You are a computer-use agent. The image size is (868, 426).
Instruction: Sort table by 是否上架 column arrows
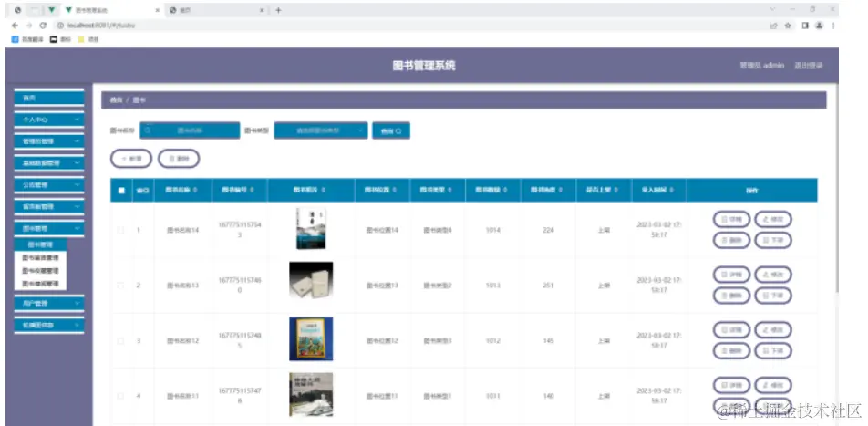coord(615,190)
